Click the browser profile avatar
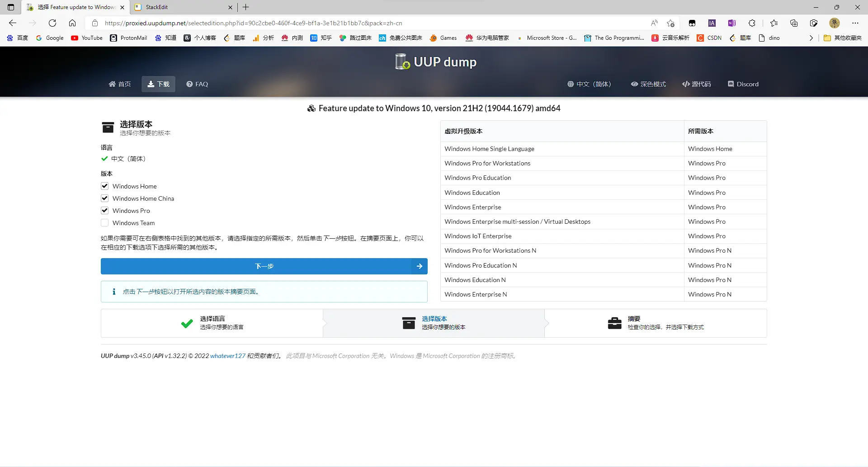This screenshot has width=868, height=467. (835, 23)
